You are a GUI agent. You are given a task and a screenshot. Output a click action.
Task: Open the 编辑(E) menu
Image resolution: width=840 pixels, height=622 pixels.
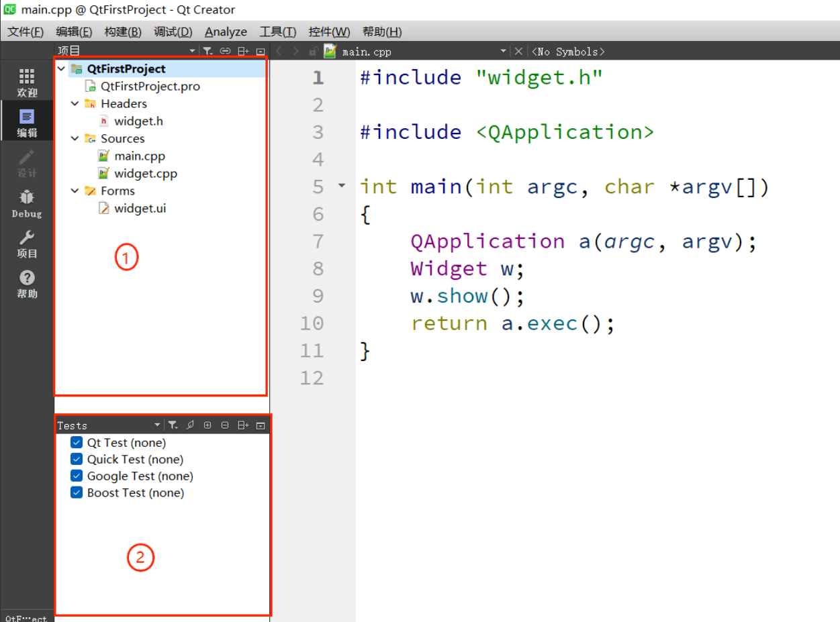tap(74, 32)
